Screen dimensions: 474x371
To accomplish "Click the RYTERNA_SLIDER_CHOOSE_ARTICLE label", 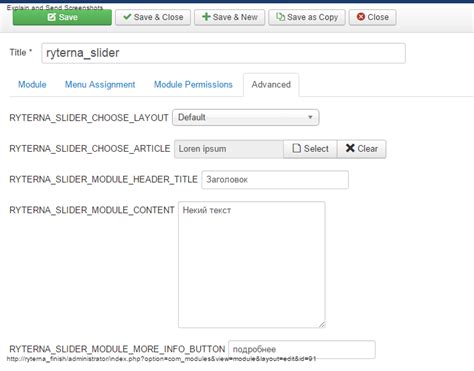I will coord(90,149).
